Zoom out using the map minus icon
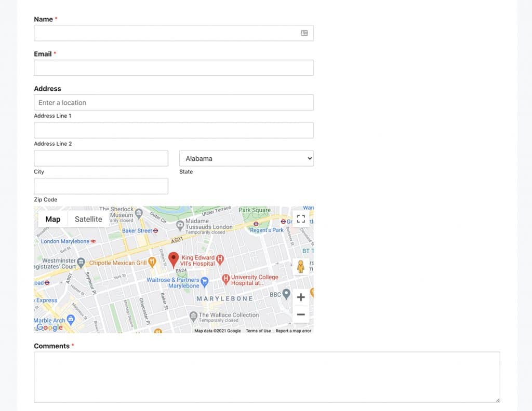 point(300,314)
